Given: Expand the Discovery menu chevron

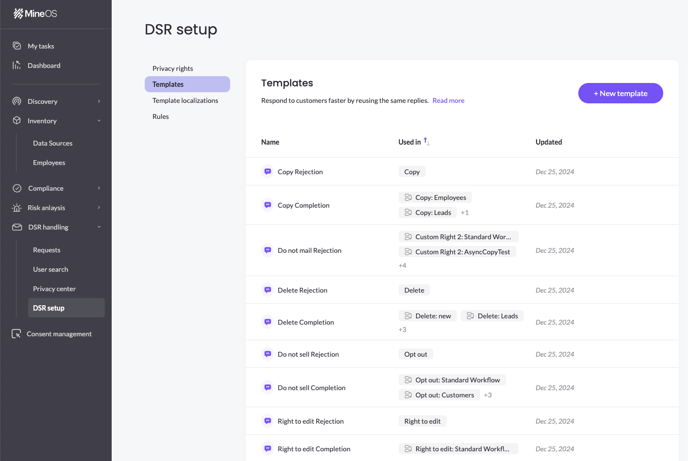Looking at the screenshot, I should 99,101.
